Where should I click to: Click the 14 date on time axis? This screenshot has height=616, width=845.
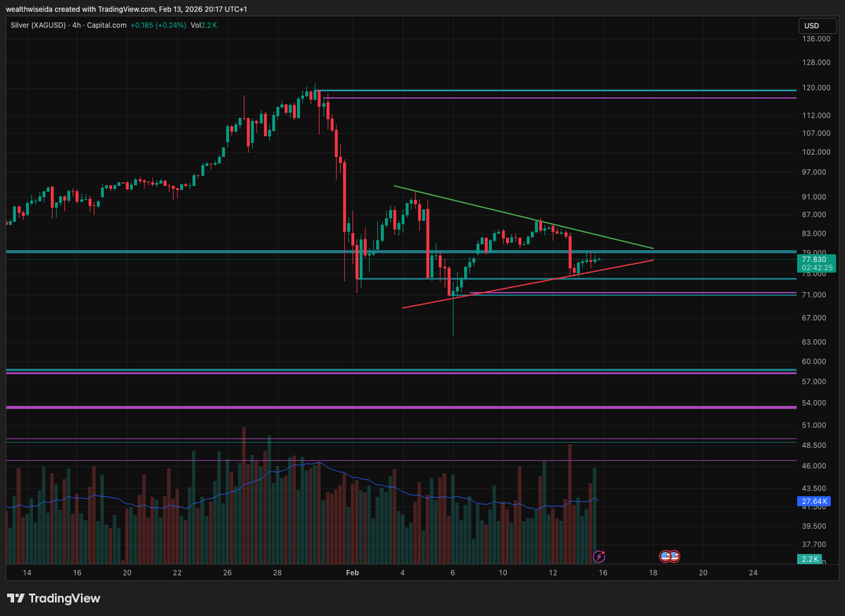26,573
